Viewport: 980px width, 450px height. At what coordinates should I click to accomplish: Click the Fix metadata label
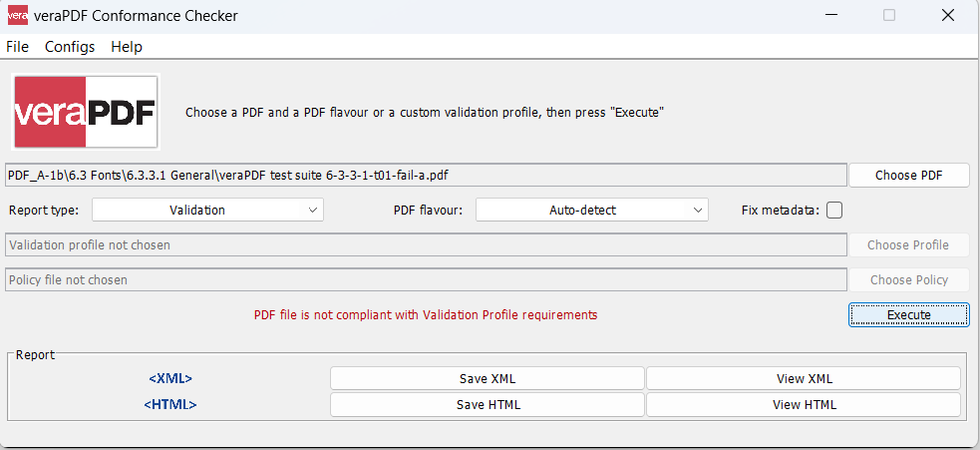pyautogui.click(x=780, y=211)
